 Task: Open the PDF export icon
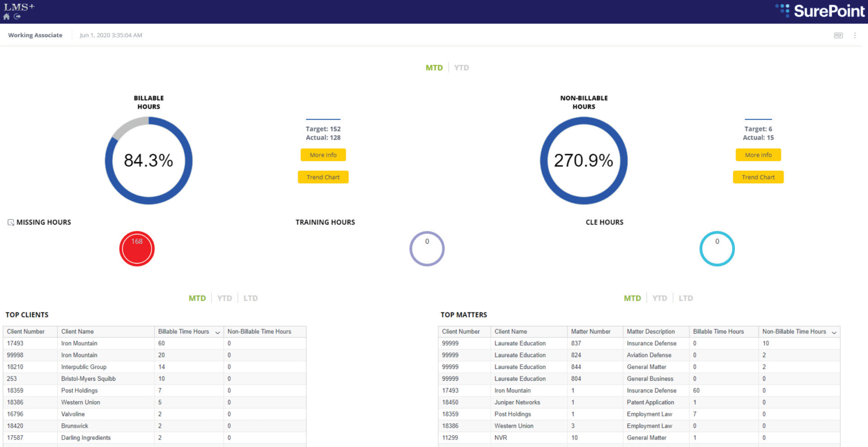click(x=838, y=36)
